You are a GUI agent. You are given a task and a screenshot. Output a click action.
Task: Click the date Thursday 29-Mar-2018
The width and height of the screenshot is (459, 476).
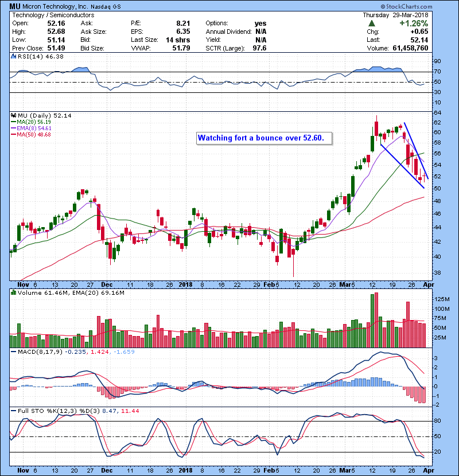(395, 15)
